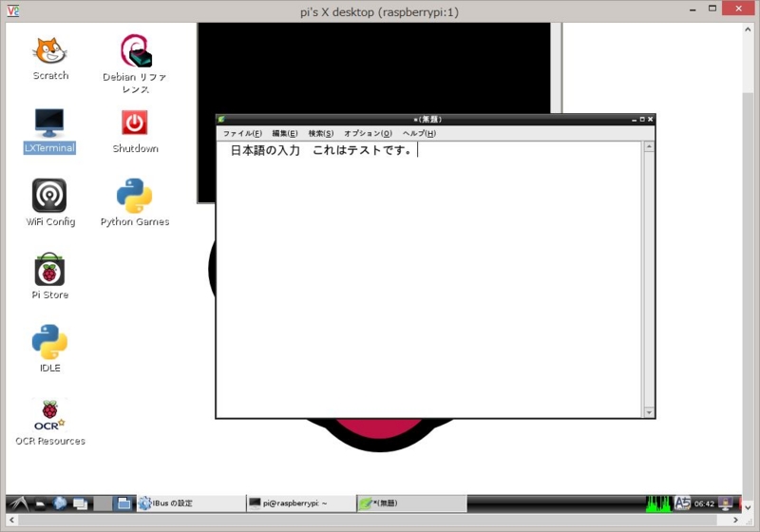This screenshot has width=760, height=532.
Task: Click the 06:42 clock in the panel
Action: tap(704, 503)
